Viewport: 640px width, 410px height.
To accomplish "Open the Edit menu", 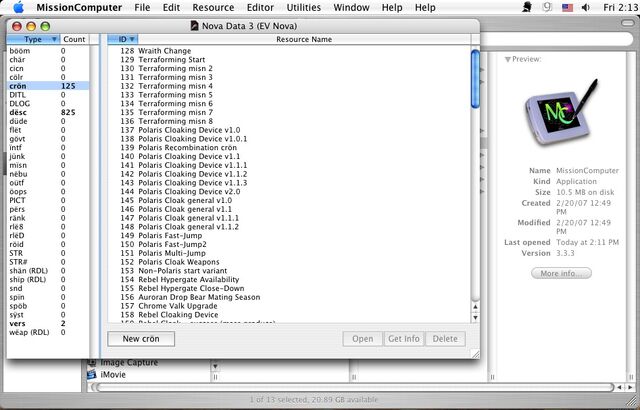I will click(171, 7).
